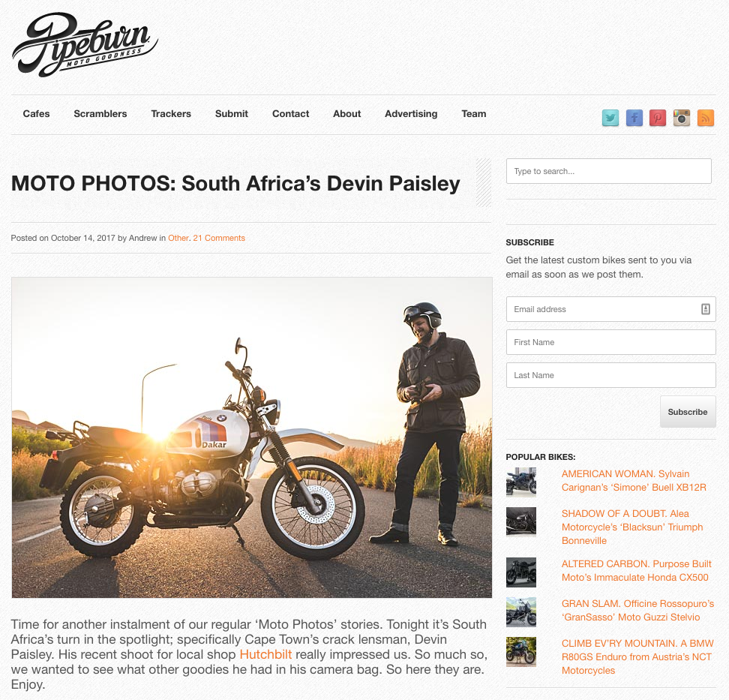This screenshot has width=729, height=700.
Task: Open Altered Carbon Honda CX500 article link
Action: (x=636, y=570)
